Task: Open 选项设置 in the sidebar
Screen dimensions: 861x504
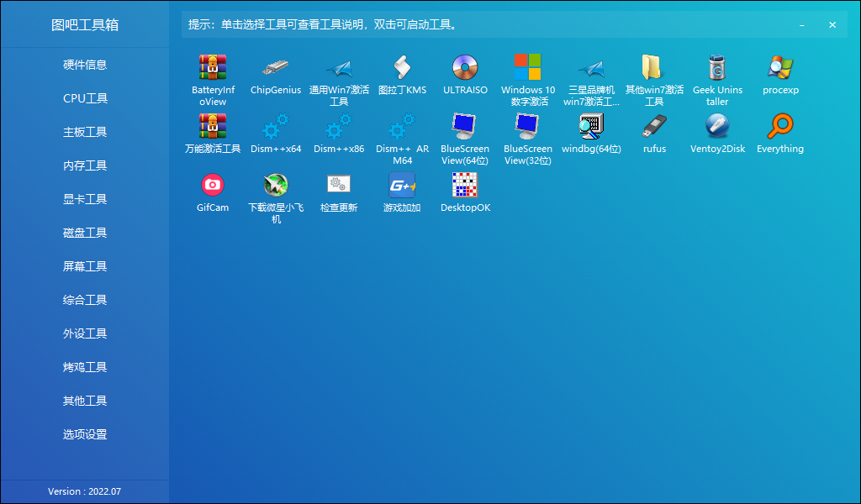Action: [85, 434]
